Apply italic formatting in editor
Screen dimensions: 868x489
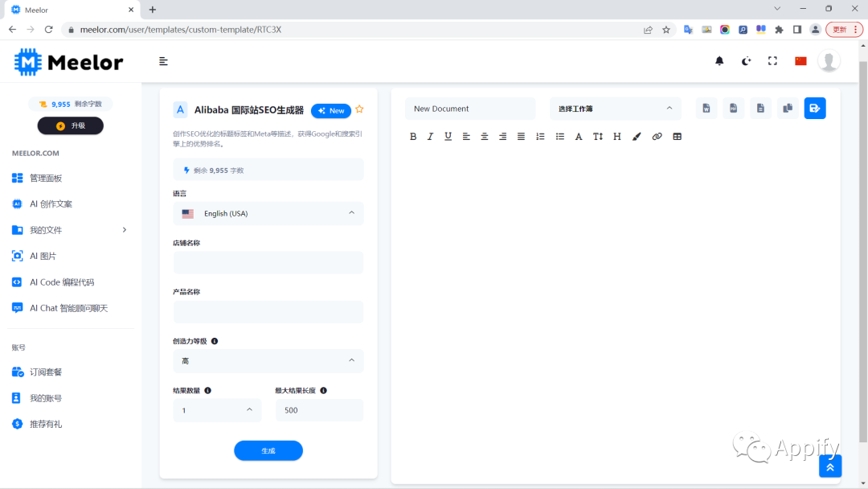(430, 137)
